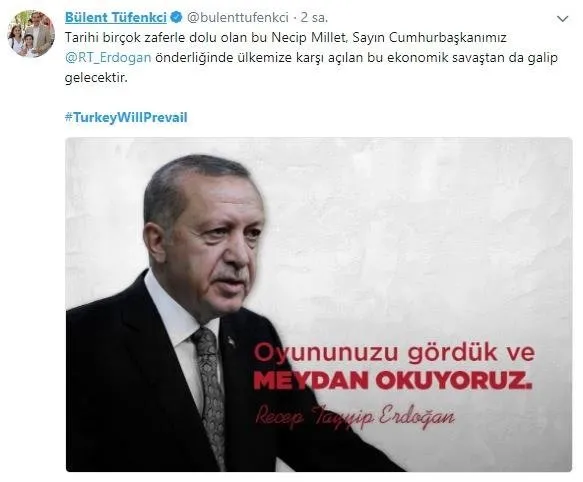Click the 'Oyununuzu gördük ve' line in the image

394,353
